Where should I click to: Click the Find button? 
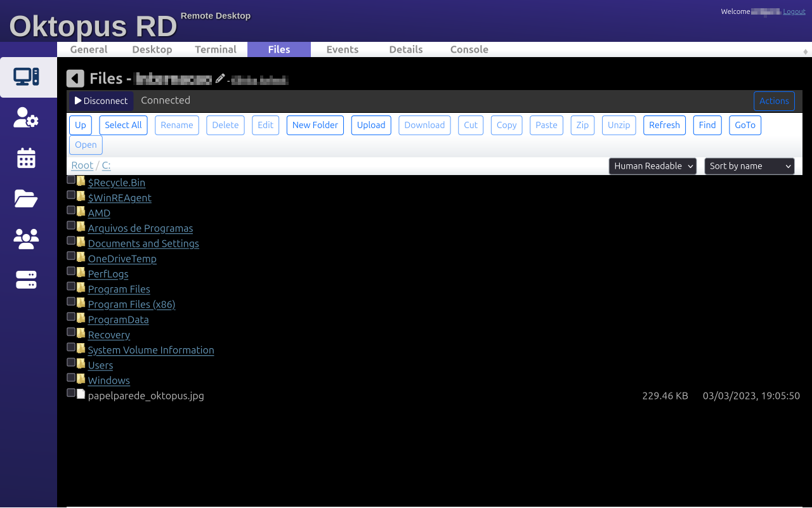(707, 125)
